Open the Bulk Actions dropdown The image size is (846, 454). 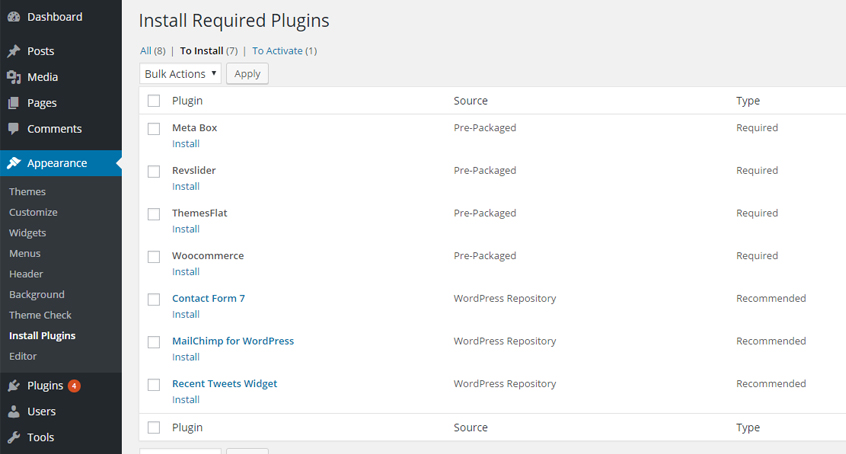[180, 74]
